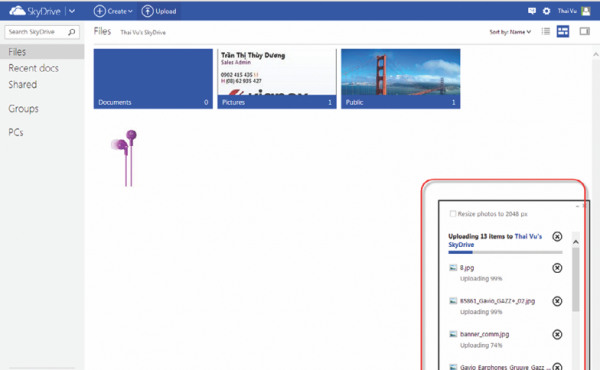Screen dimensions: 600x370
Task: Toggle the details pane icon
Action: [584, 31]
